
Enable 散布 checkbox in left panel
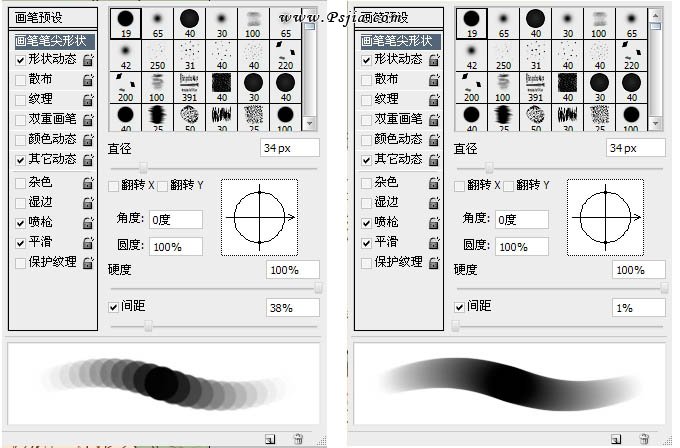[x=20, y=80]
